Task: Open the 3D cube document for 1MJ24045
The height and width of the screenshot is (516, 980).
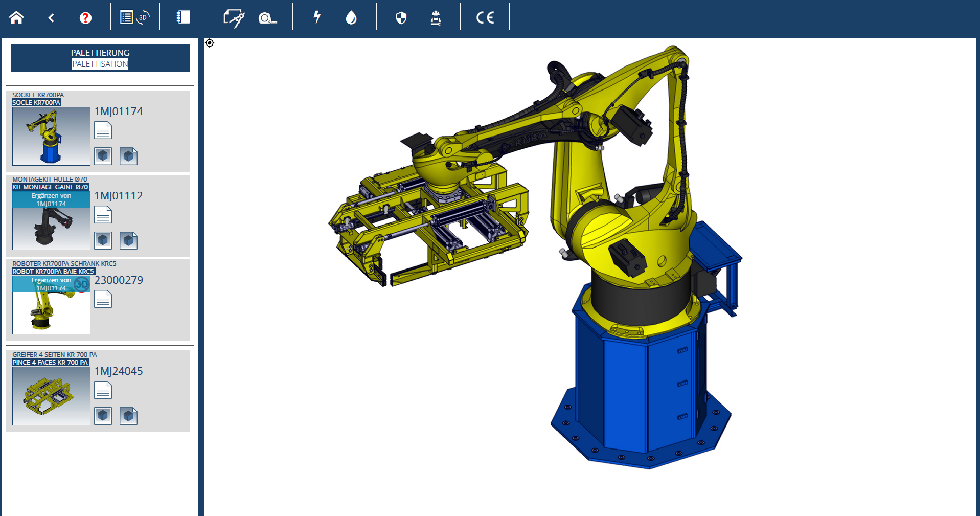Action: click(128, 416)
